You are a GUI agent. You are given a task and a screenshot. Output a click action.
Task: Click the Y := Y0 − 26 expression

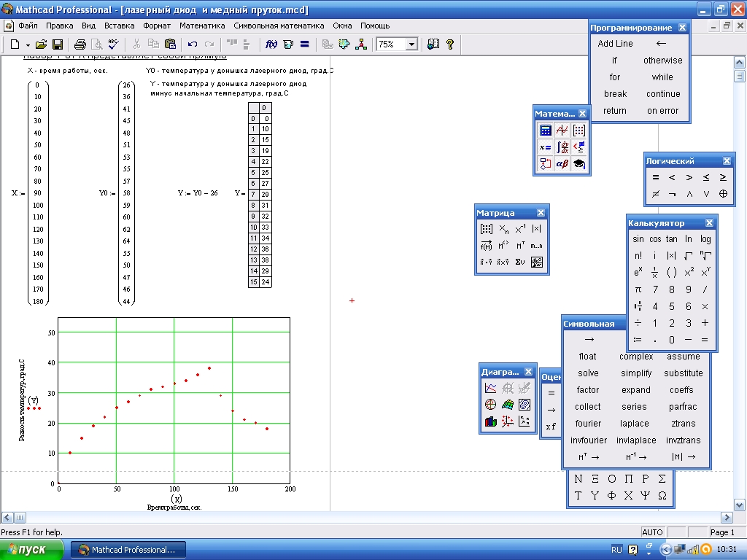pyautogui.click(x=198, y=192)
